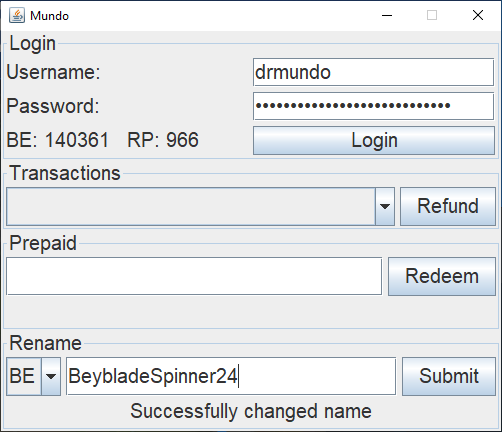Screen dimensions: 502x432
Task: Open the Transactions dropdown list
Action: [200, 206]
